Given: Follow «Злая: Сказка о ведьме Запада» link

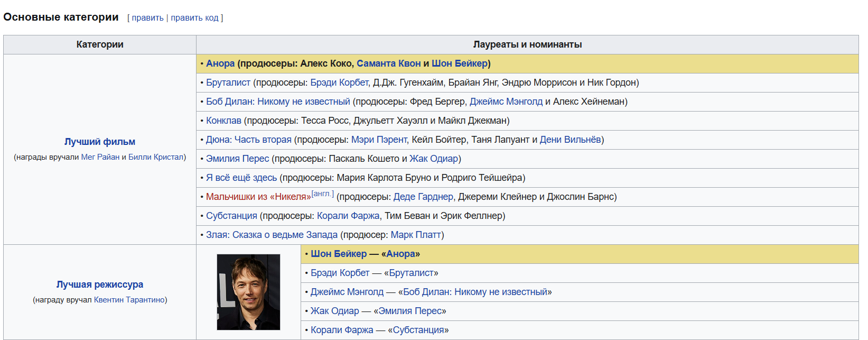Looking at the screenshot, I should 272,235.
